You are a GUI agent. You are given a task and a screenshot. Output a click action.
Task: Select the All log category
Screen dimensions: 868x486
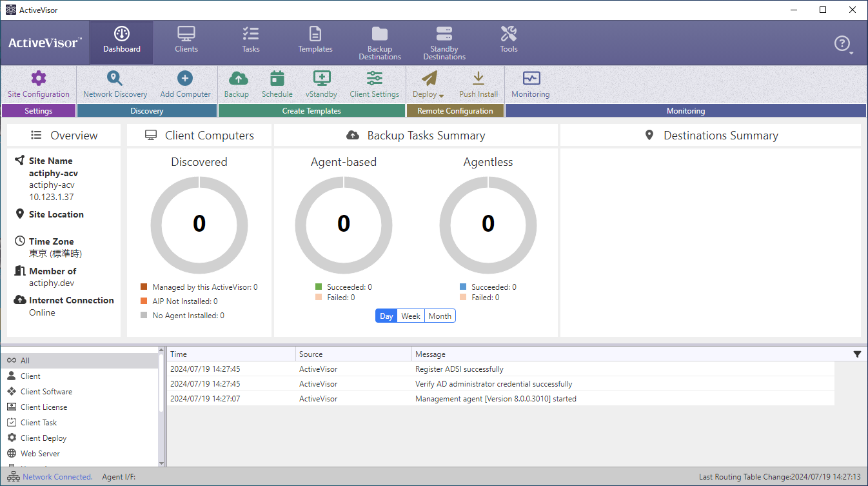79,361
